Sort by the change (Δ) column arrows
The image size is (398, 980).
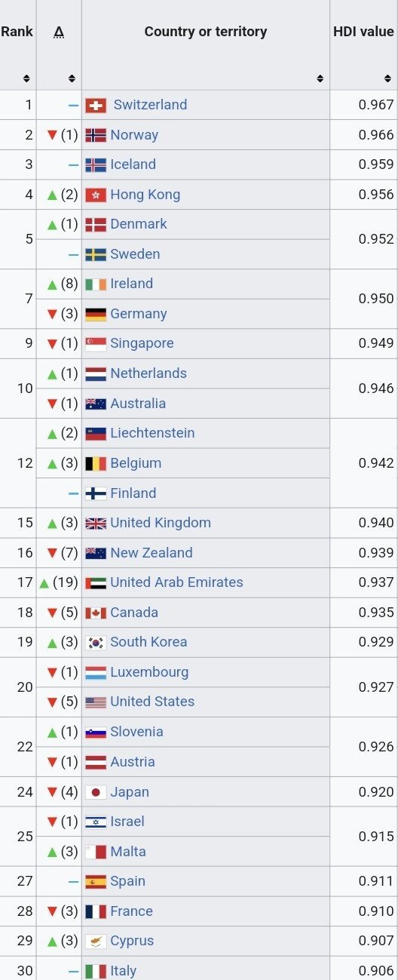point(72,78)
